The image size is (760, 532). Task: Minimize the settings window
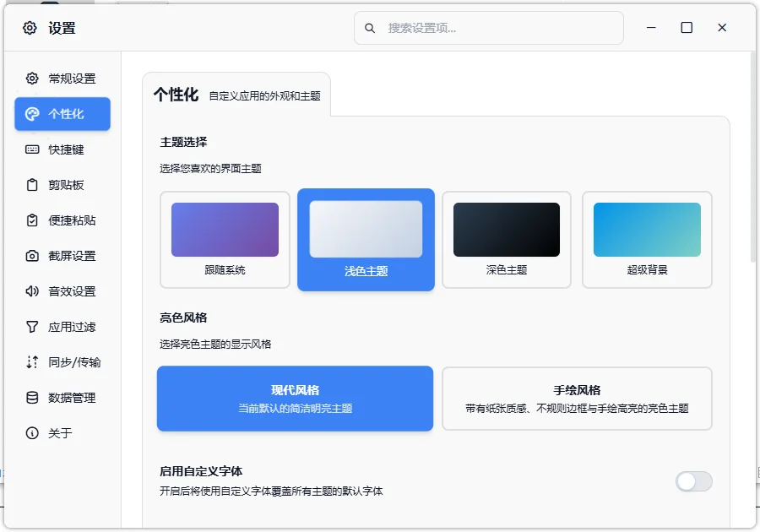pos(651,28)
